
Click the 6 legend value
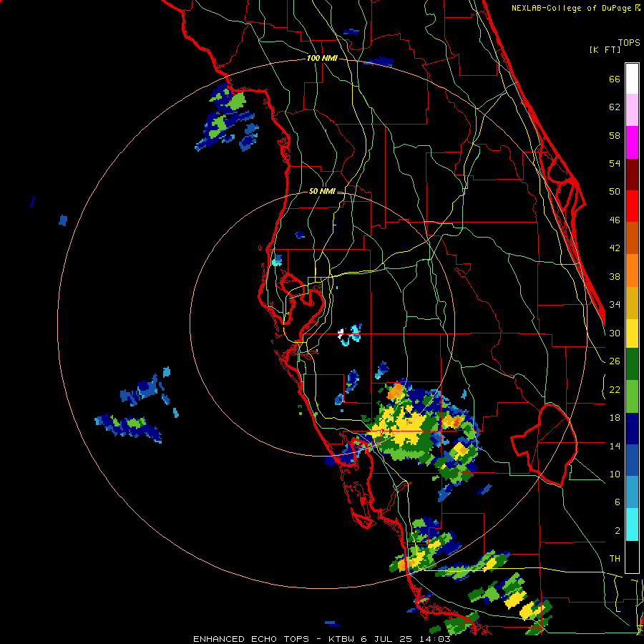[x=618, y=502]
